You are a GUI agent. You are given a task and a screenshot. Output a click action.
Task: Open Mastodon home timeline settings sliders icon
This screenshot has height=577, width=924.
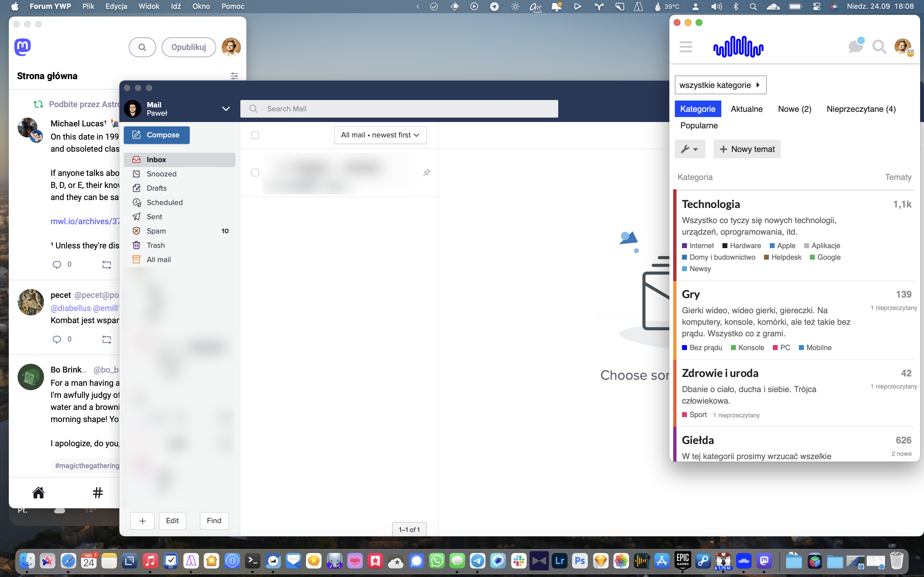click(234, 76)
